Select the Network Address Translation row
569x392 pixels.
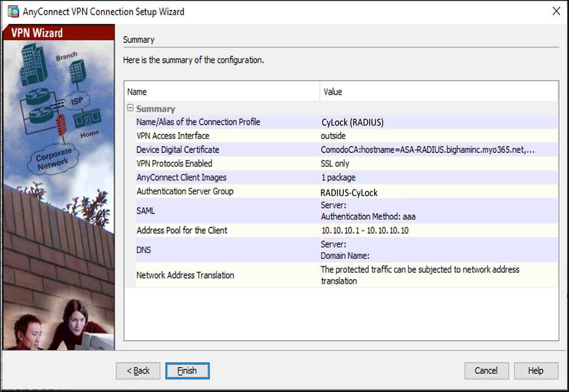[x=185, y=275]
